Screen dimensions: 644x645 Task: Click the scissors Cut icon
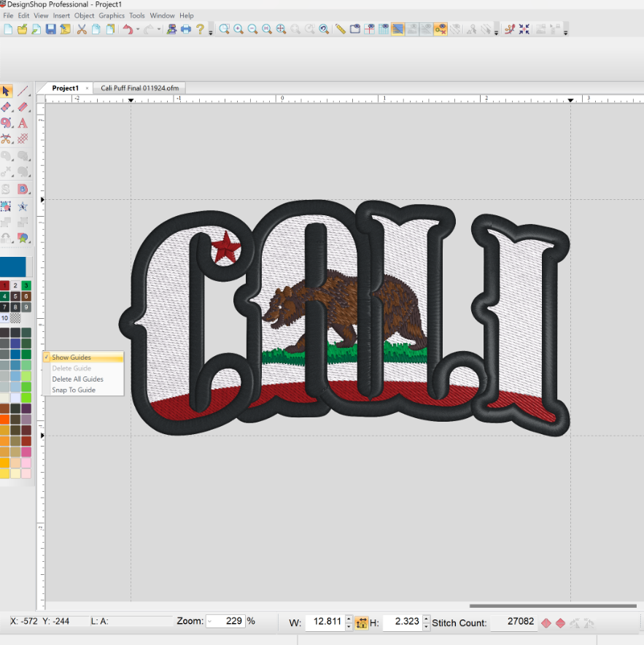click(x=82, y=29)
